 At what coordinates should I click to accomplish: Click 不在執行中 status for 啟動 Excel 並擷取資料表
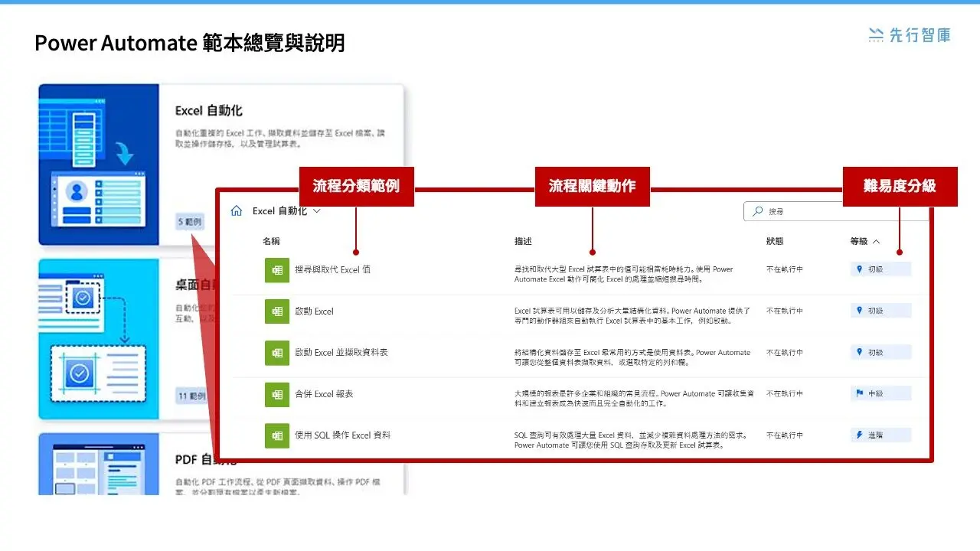785,352
